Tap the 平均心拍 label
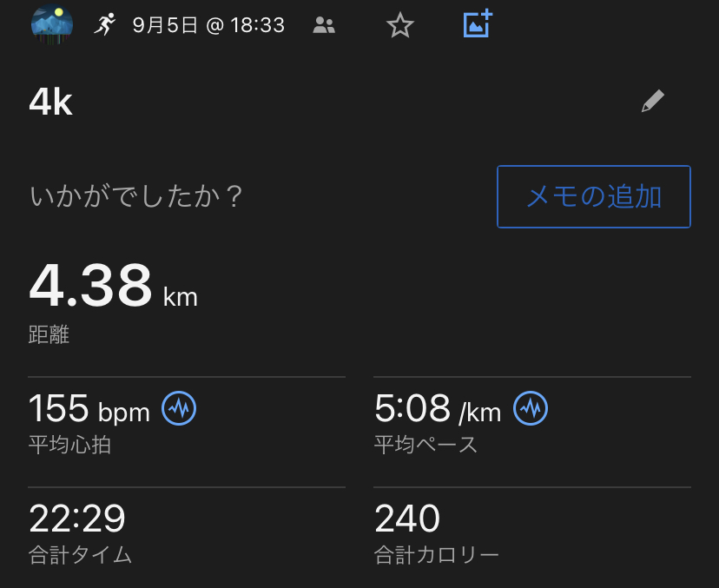 70,446
